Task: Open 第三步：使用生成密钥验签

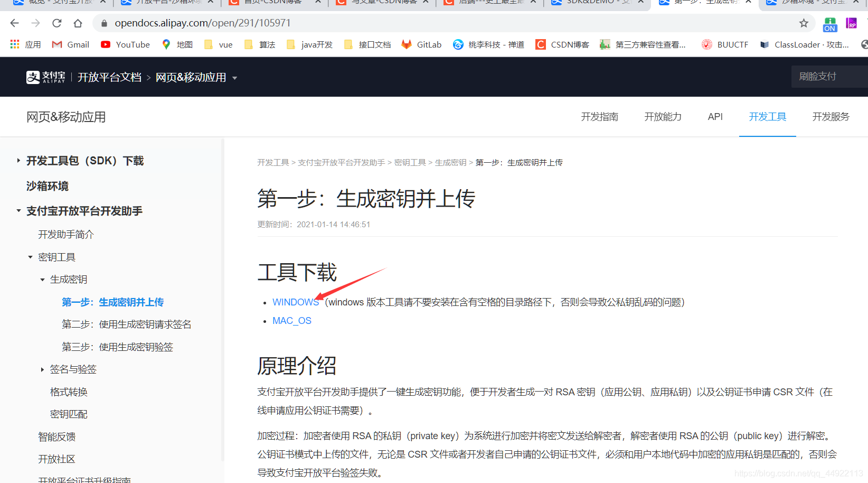Action: 117,347
